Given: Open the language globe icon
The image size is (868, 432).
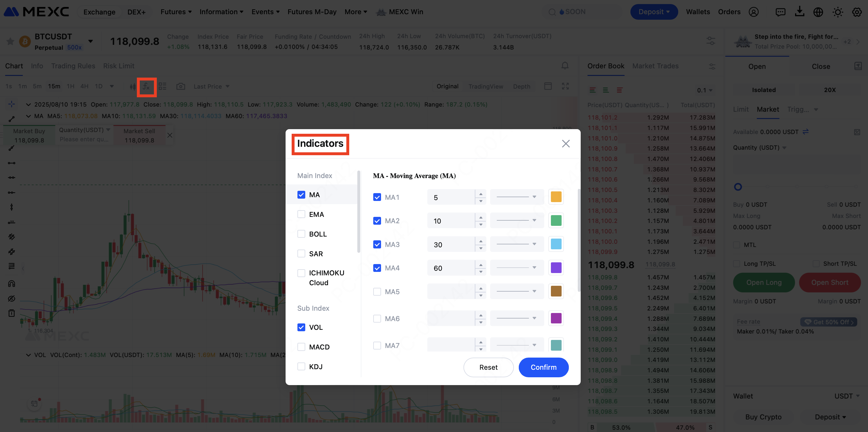Looking at the screenshot, I should [818, 12].
